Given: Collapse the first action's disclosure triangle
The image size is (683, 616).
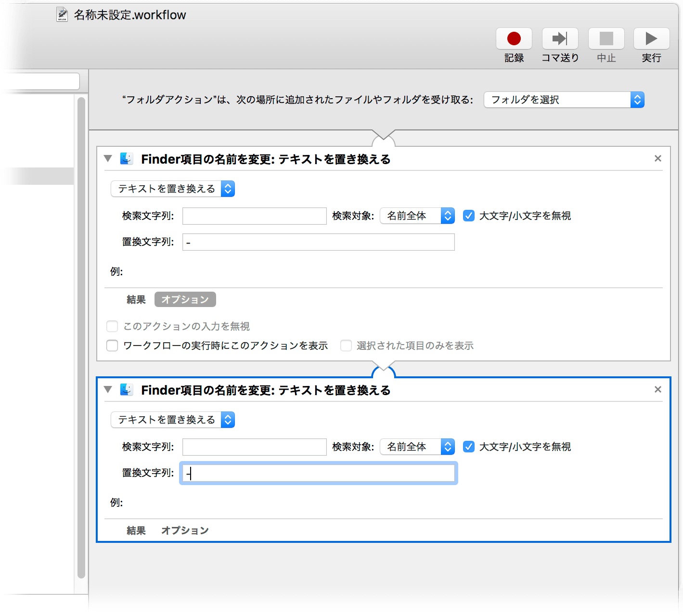Looking at the screenshot, I should click(108, 158).
